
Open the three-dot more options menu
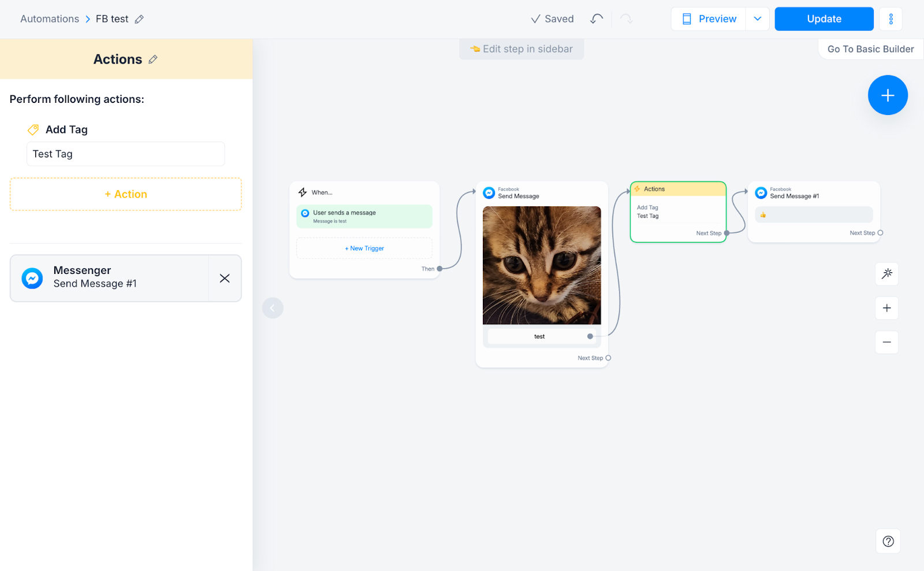891,19
